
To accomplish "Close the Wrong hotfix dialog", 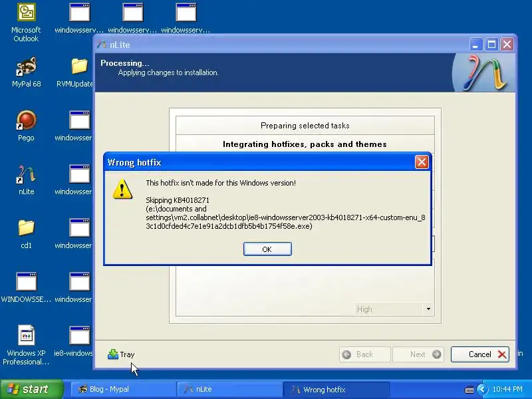I will click(x=422, y=162).
